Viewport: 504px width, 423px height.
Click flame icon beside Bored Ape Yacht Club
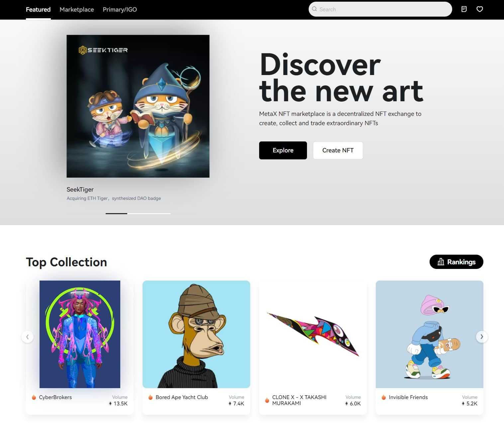click(x=150, y=397)
